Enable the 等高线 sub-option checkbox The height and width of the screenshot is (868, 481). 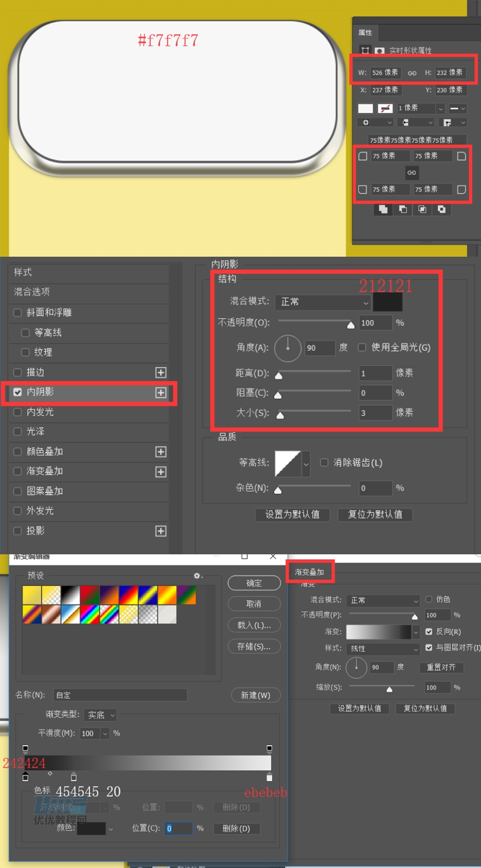coord(25,332)
